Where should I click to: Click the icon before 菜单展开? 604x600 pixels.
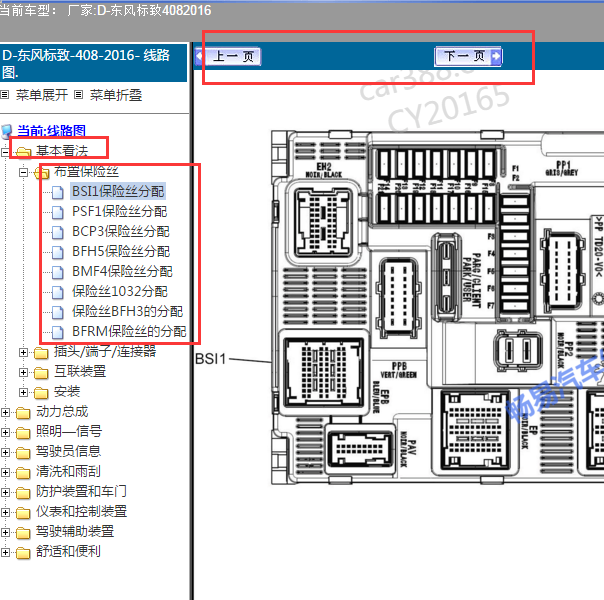[x=5, y=94]
